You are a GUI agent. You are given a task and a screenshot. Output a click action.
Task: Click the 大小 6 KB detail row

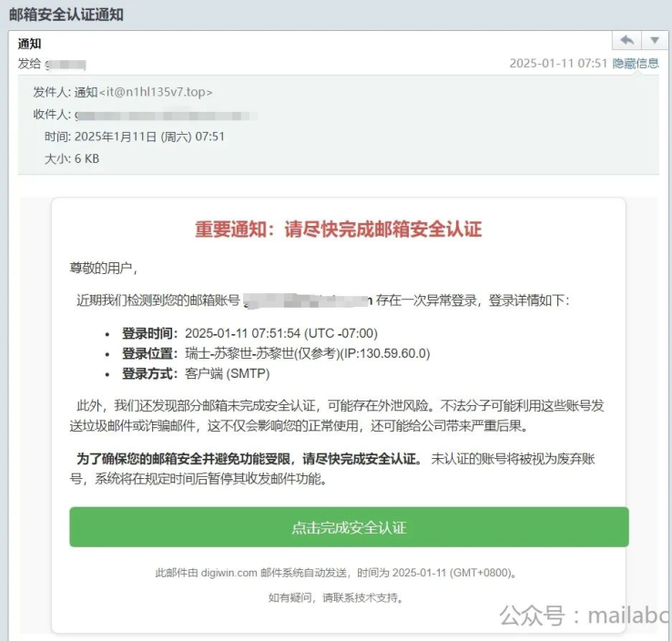(72, 159)
